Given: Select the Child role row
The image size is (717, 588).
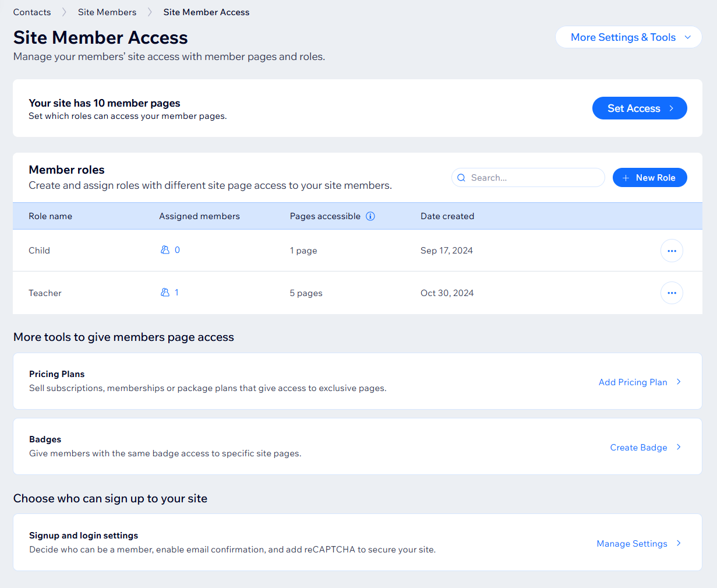Looking at the screenshot, I should (x=40, y=251).
